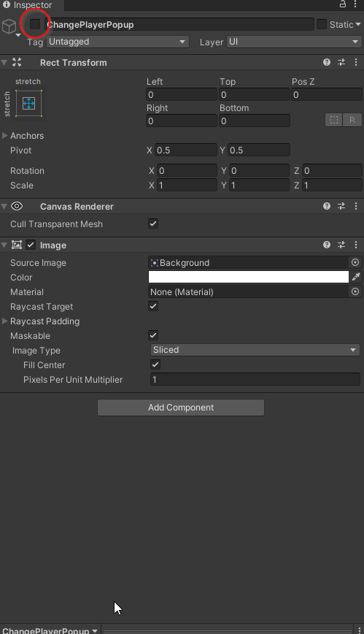Pick a color with the eyedropper
Screen dimensions: 364x634
(356, 277)
